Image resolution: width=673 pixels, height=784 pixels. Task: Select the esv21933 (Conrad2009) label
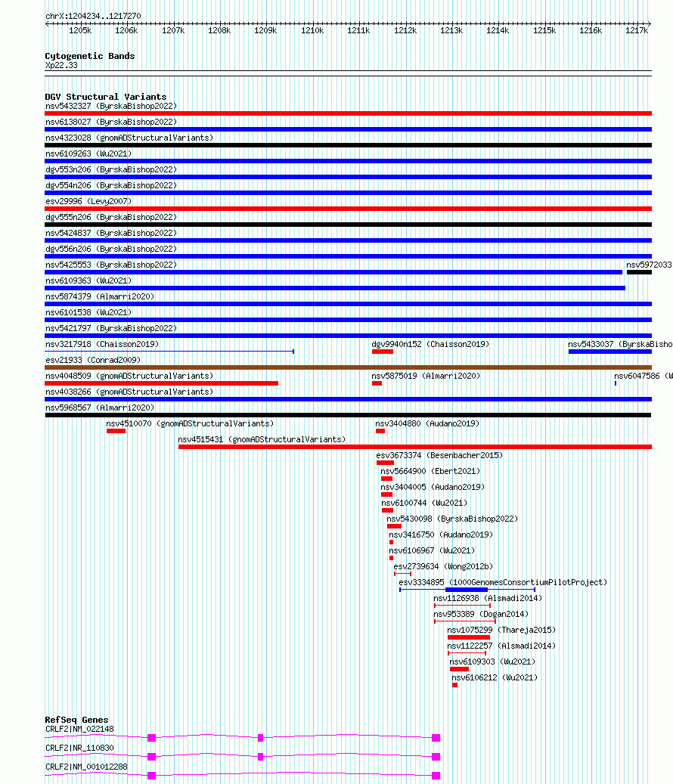tap(93, 360)
